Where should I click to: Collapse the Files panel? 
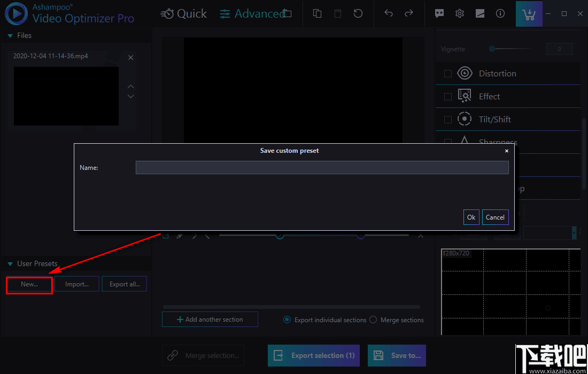[x=9, y=35]
